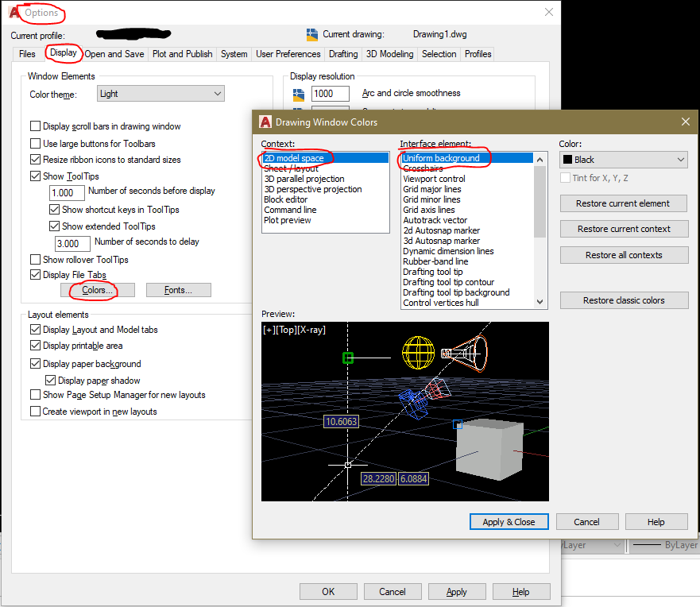Click Apply & Close button

click(509, 522)
